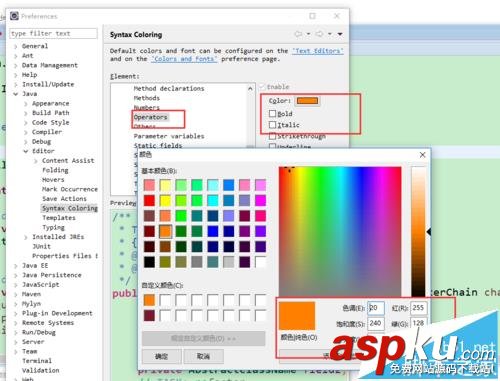This screenshot has height=381, width=500.
Task: Expand the Content Assist tree node
Action: click(x=36, y=161)
